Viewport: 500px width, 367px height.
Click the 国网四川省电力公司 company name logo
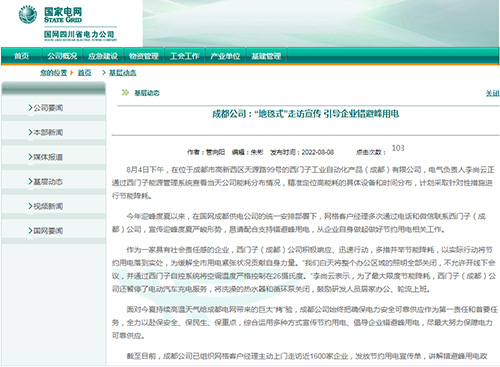click(80, 35)
